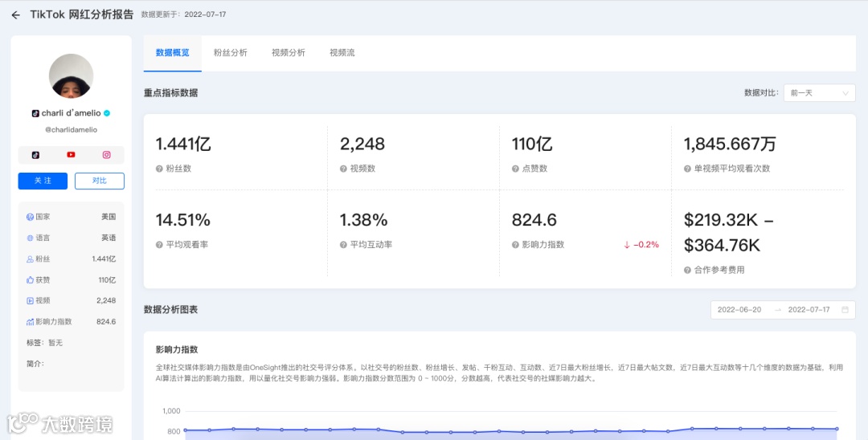Click end date 2022-07-17 field

coord(809,310)
